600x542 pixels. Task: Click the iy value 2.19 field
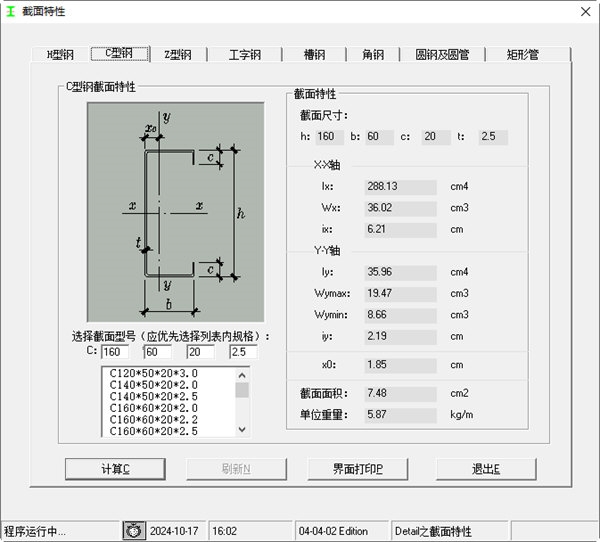(400, 336)
